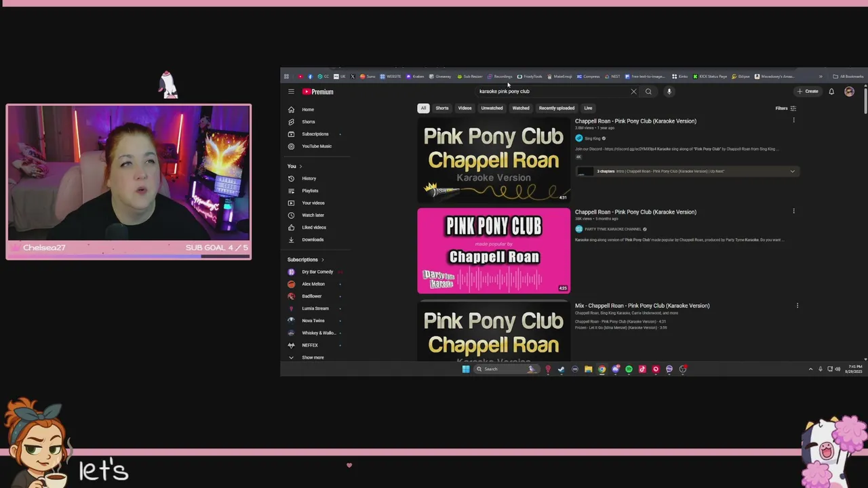868x488 pixels.
Task: Open the pink Party Tyme Karaoke thumbnail
Action: click(494, 251)
